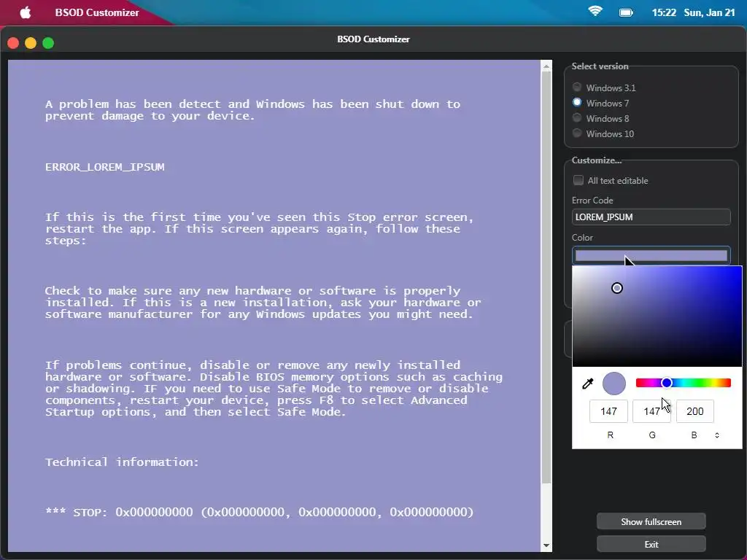747x560 pixels.
Task: Minimize the window with the yellow button
Action: click(x=31, y=43)
